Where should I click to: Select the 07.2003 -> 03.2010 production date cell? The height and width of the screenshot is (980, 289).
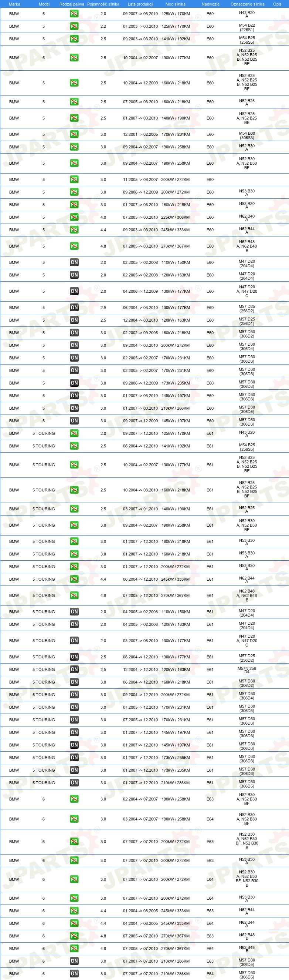140,27
